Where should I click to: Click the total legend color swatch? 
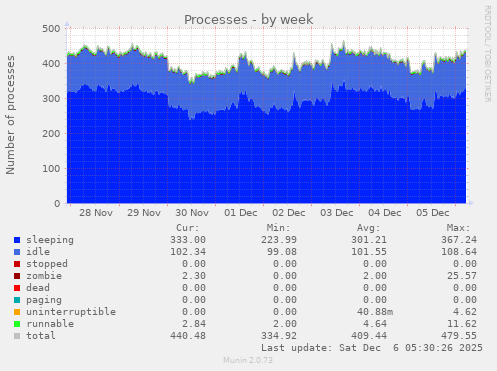point(17,336)
